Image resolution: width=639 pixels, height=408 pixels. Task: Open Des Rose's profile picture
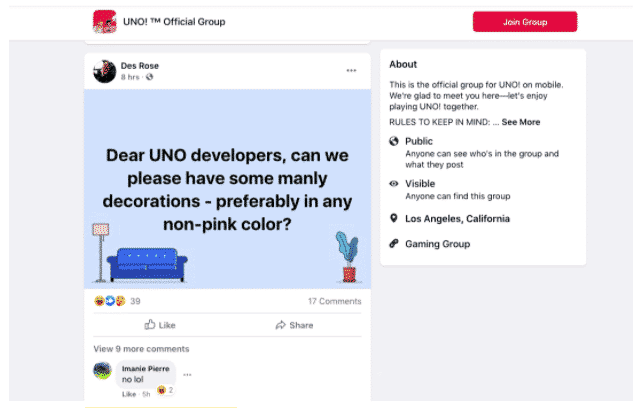tap(104, 71)
